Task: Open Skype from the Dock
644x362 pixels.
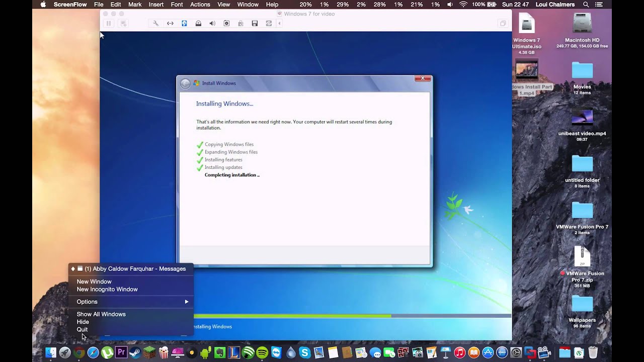Action: pos(304,352)
